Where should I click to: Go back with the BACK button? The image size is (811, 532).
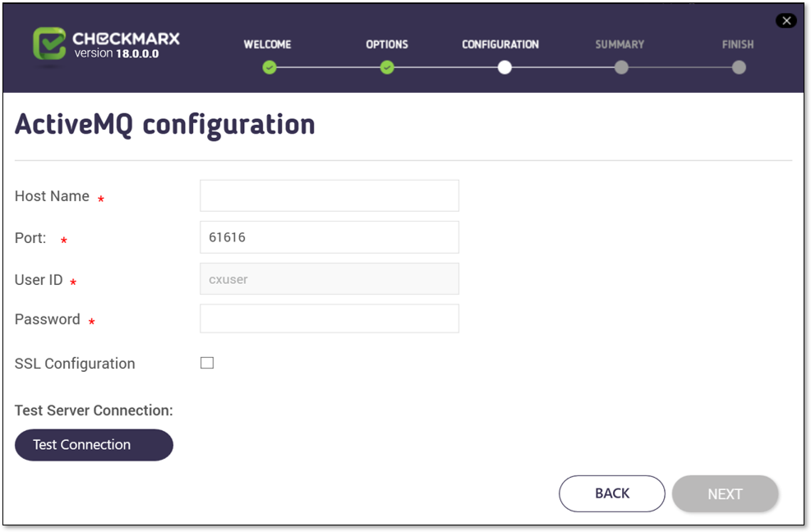pos(612,493)
